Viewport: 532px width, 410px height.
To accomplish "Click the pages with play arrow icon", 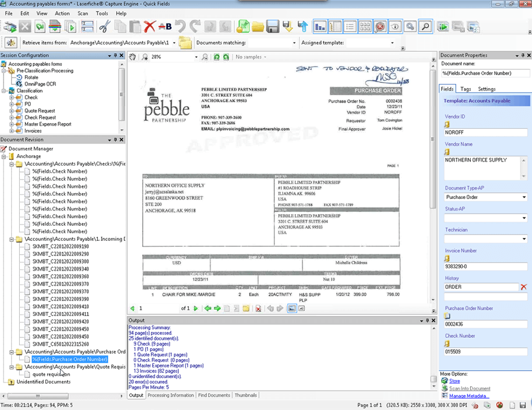I will pyautogui.click(x=71, y=26).
